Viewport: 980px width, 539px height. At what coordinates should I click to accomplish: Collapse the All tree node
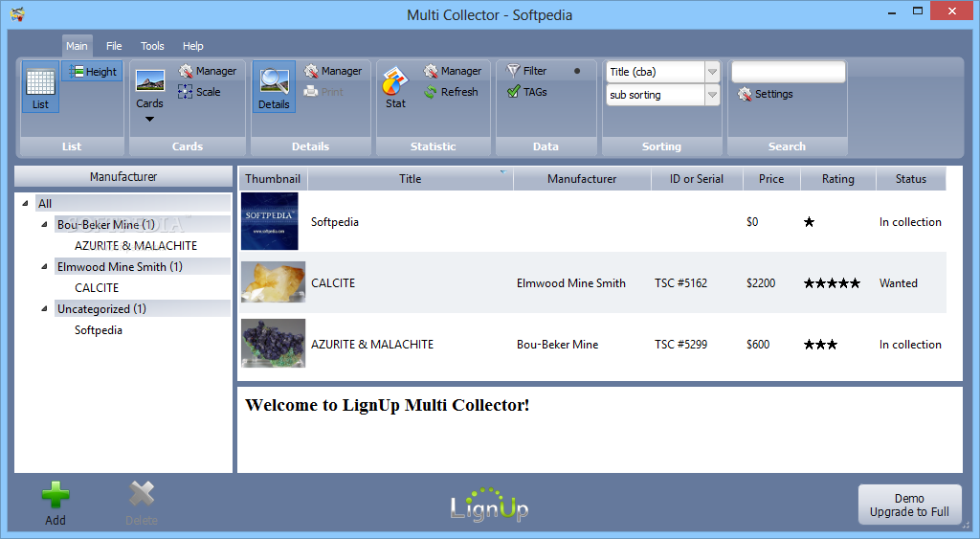coord(25,203)
